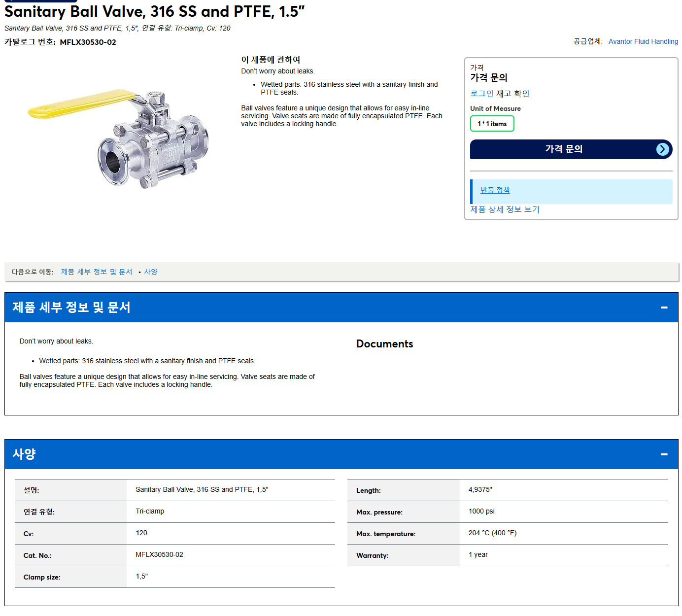682x616 pixels.
Task: Click the 사양 section header bar
Action: [x=341, y=454]
